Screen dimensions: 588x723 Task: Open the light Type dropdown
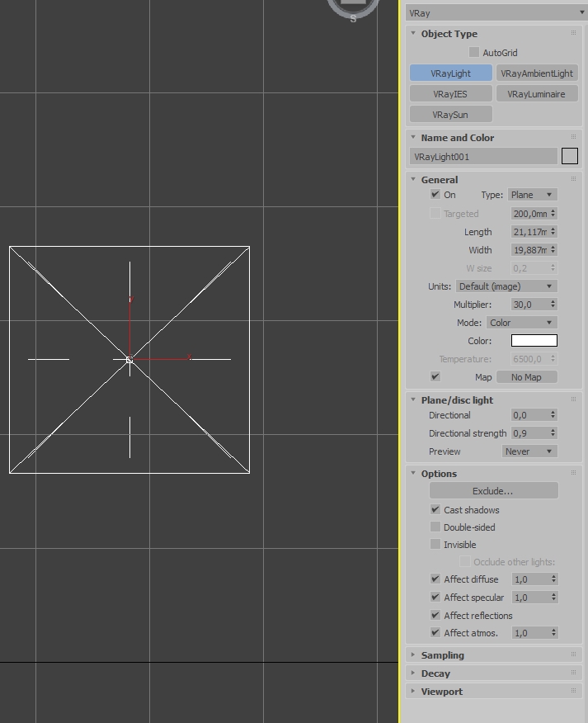[532, 195]
